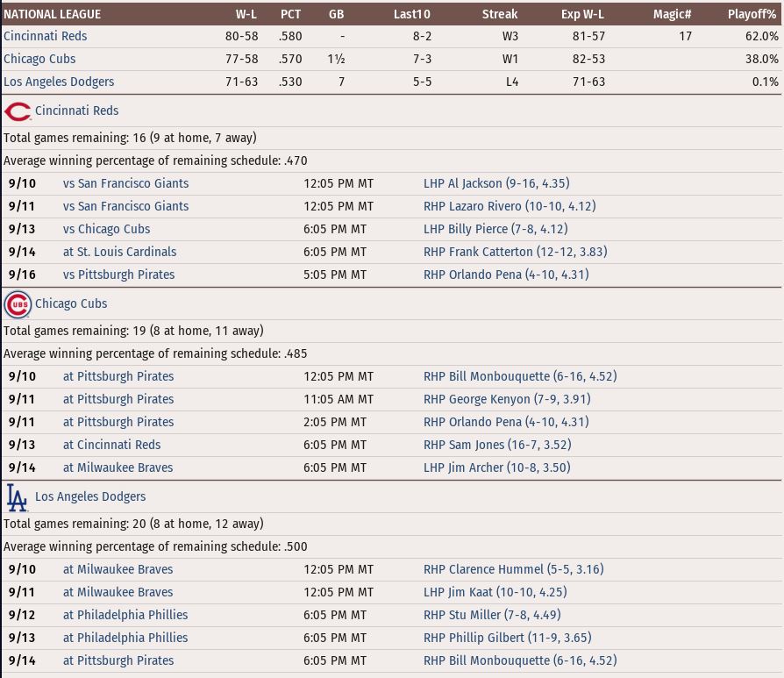This screenshot has width=784, height=678.
Task: Open at Cincinnati Reds 9/13 game link
Action: pos(112,445)
